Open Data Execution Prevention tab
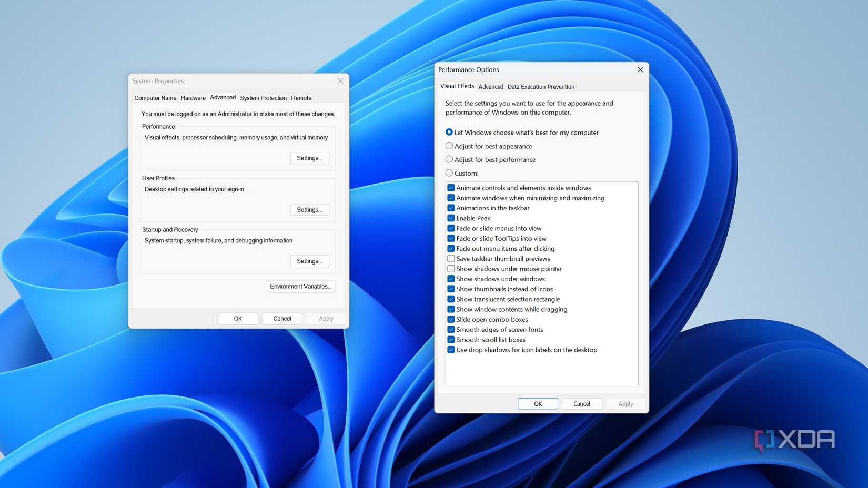The image size is (868, 488). (x=541, y=87)
